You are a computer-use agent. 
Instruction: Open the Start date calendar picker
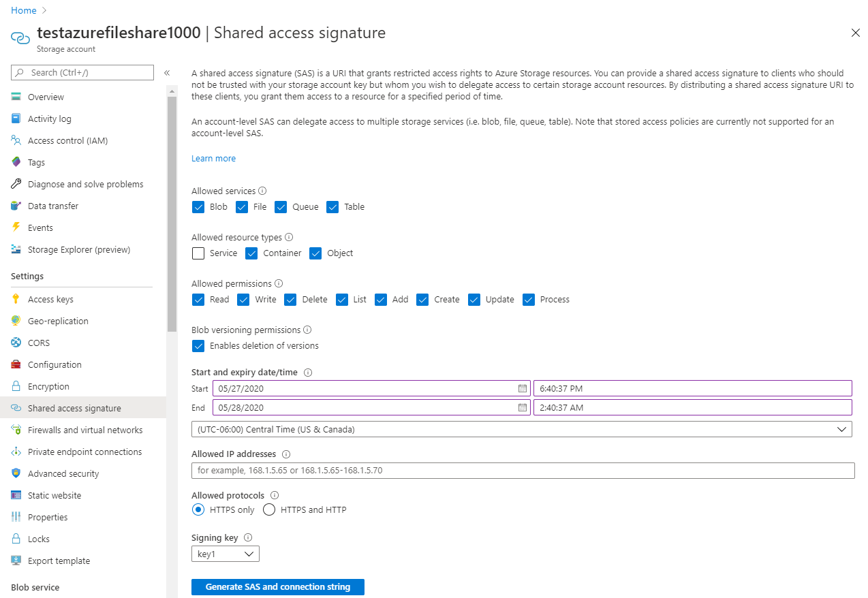tap(522, 388)
